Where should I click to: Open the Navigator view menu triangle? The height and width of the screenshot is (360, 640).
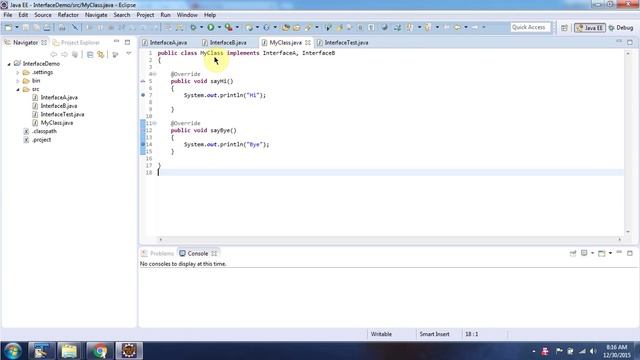pyautogui.click(x=129, y=54)
